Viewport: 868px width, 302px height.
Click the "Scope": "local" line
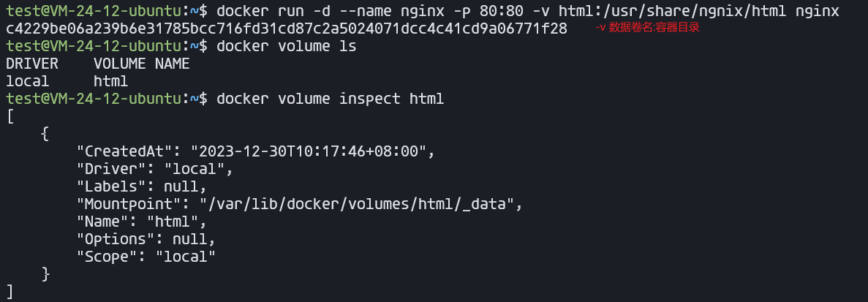click(x=146, y=257)
